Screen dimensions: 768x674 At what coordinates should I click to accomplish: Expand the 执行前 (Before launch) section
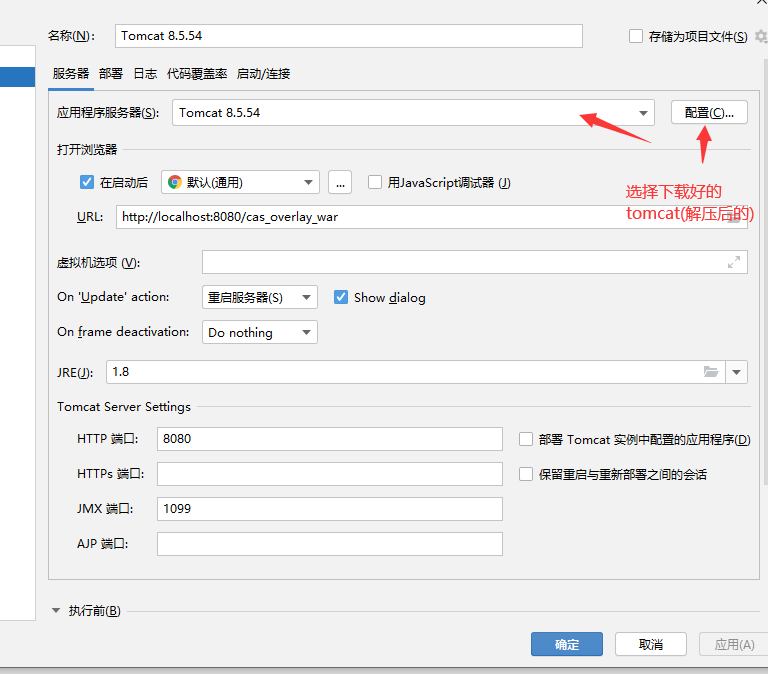click(56, 610)
